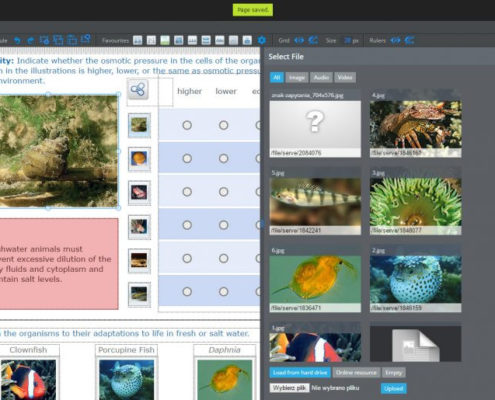Click the Grid snap icon beside the Size label
The width and height of the screenshot is (495, 400).
tap(313, 40)
